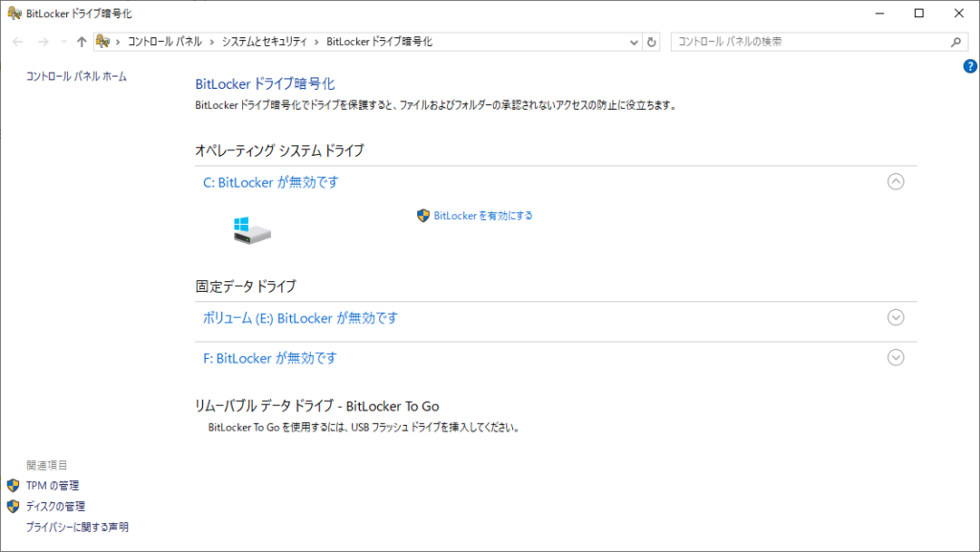
Task: Expand the F: drive chevron
Action: tap(896, 357)
